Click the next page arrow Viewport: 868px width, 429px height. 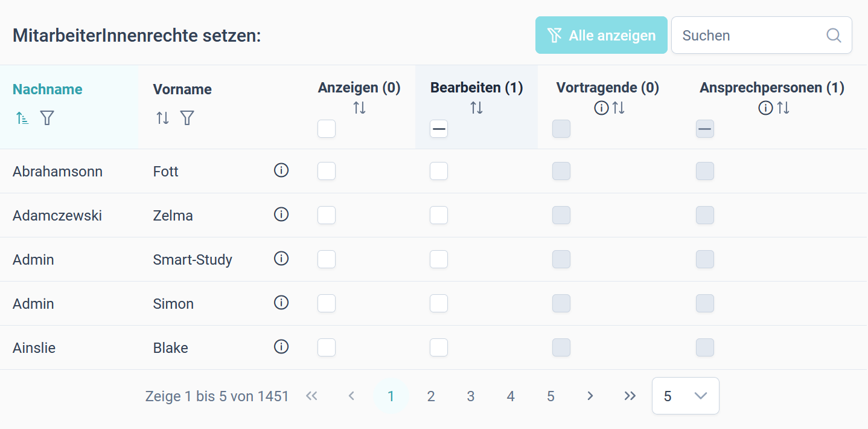590,396
